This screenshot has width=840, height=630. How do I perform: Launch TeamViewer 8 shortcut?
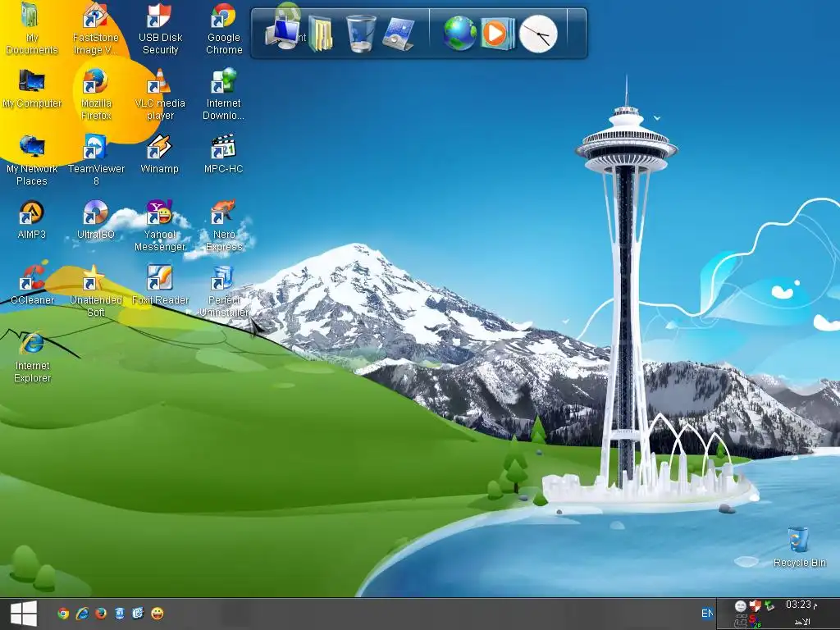click(96, 160)
